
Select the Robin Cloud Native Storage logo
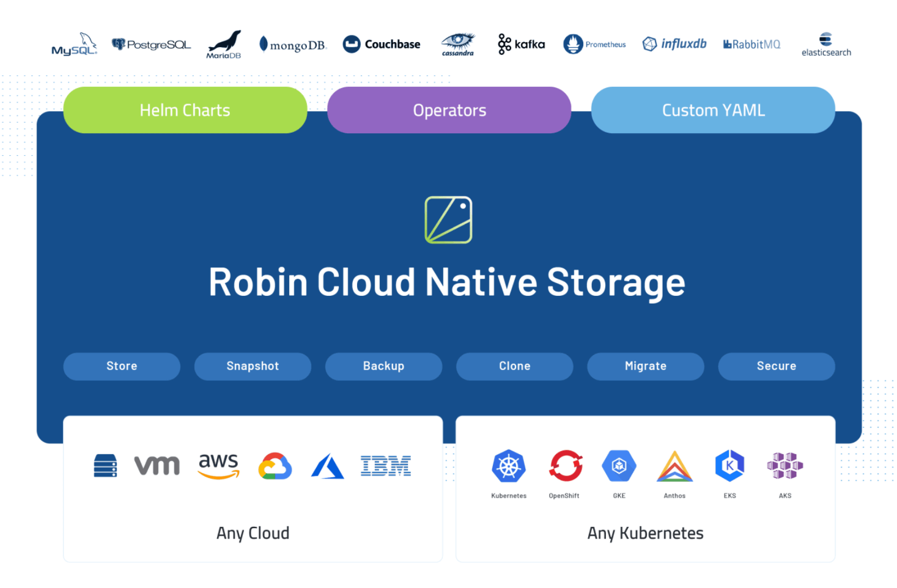(x=448, y=219)
